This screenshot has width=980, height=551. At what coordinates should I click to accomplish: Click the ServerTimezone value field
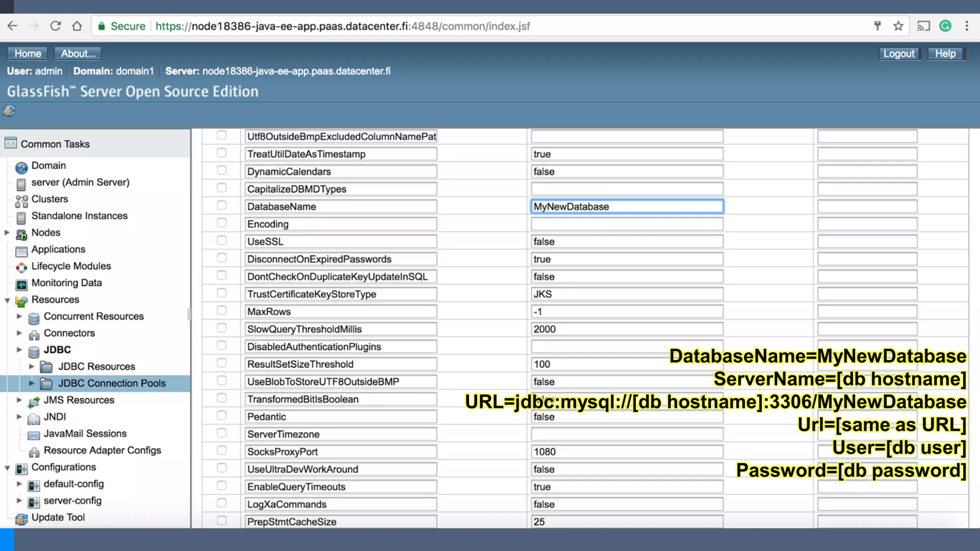click(627, 434)
